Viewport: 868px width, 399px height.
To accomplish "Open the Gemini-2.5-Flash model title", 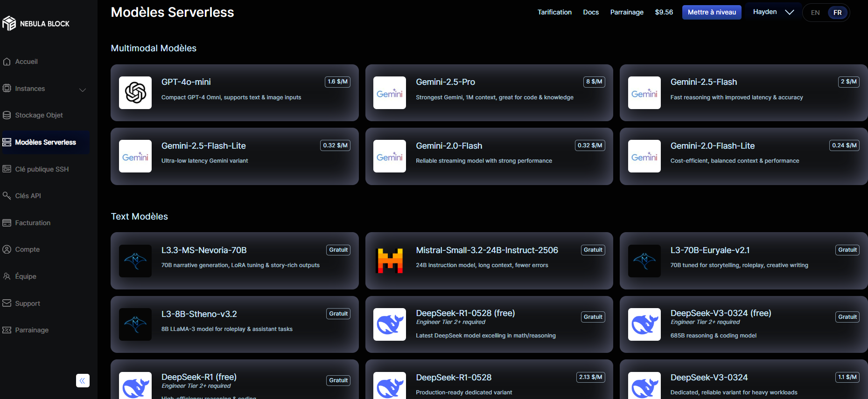I will (x=704, y=82).
